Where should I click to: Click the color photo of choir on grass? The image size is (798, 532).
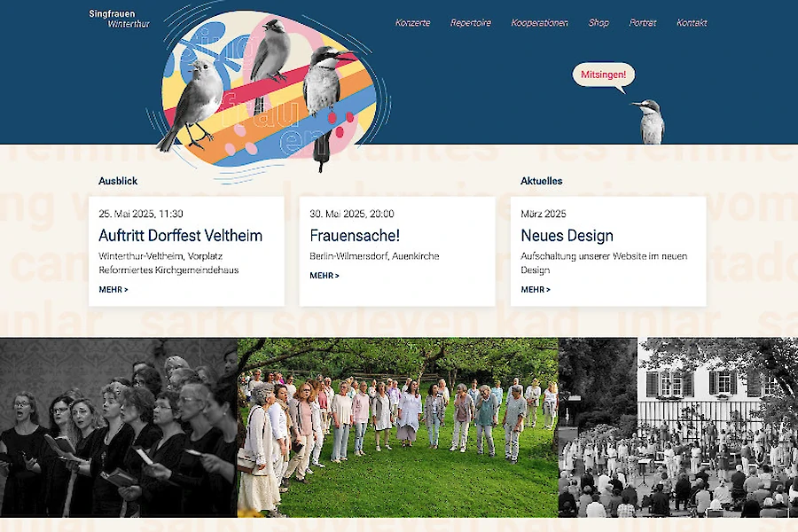click(x=398, y=427)
